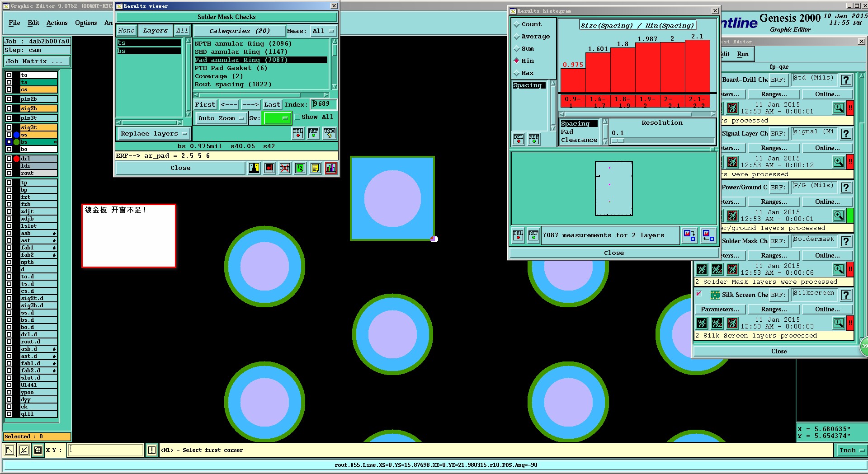Click DEL icon beside the measurements count
The image size is (868, 474).
(x=518, y=235)
